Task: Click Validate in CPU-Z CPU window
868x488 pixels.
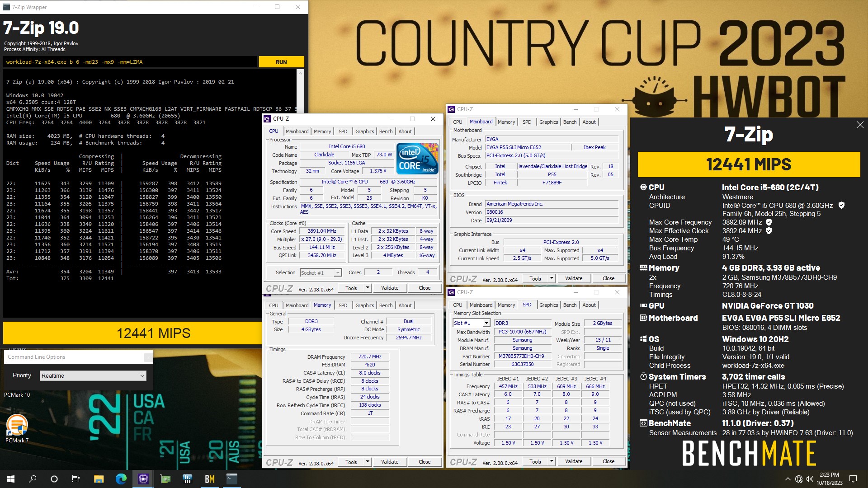Action: (390, 288)
